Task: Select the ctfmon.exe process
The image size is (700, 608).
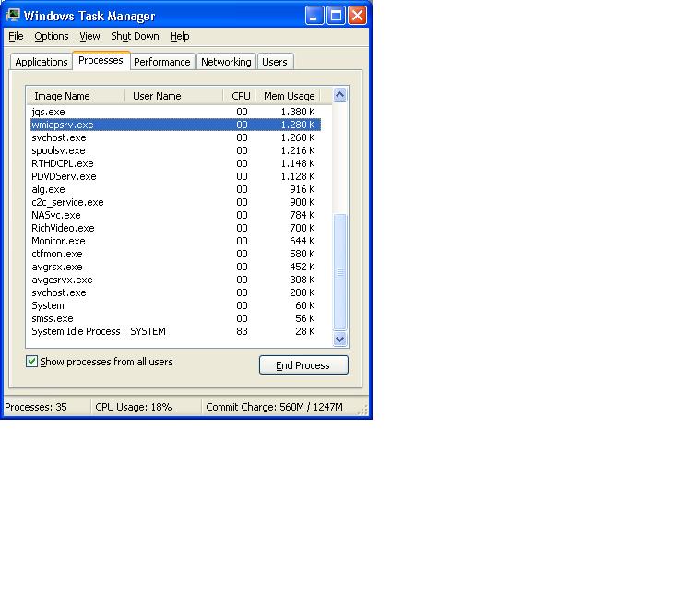Action: [175, 255]
